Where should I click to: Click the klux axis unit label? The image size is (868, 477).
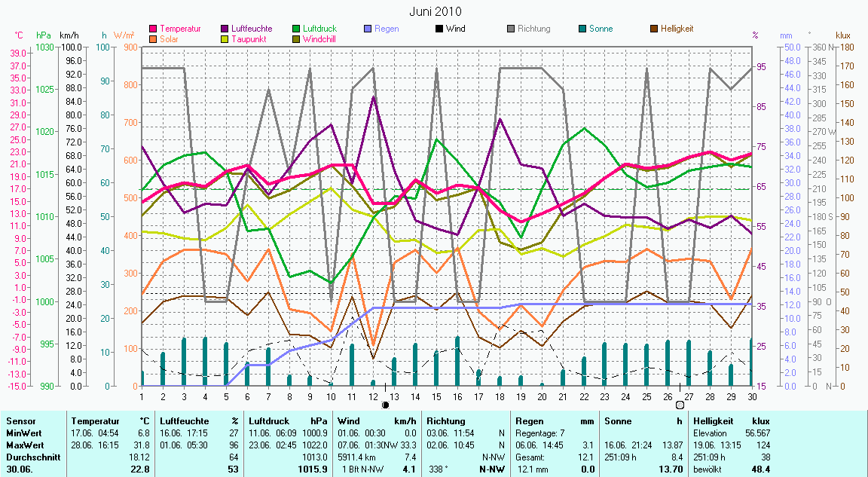click(843, 35)
